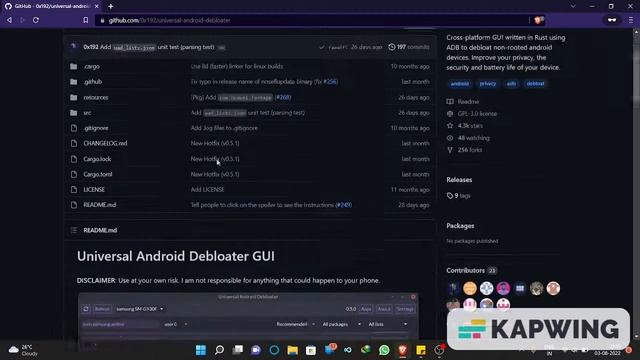Click the commit author 0x192
640x360 pixels.
pos(91,47)
